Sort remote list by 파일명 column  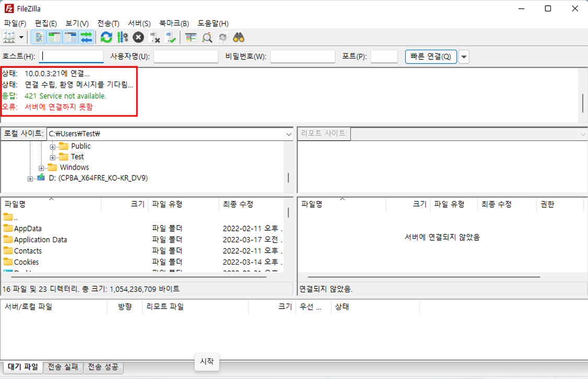(342, 204)
